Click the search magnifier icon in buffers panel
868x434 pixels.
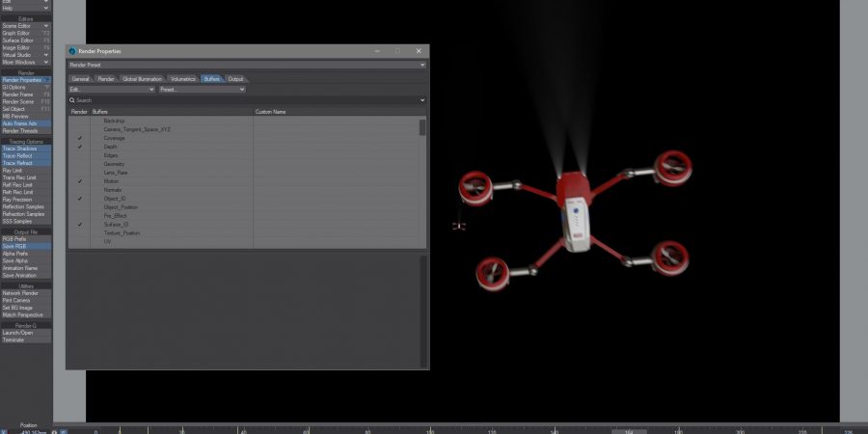tap(72, 100)
